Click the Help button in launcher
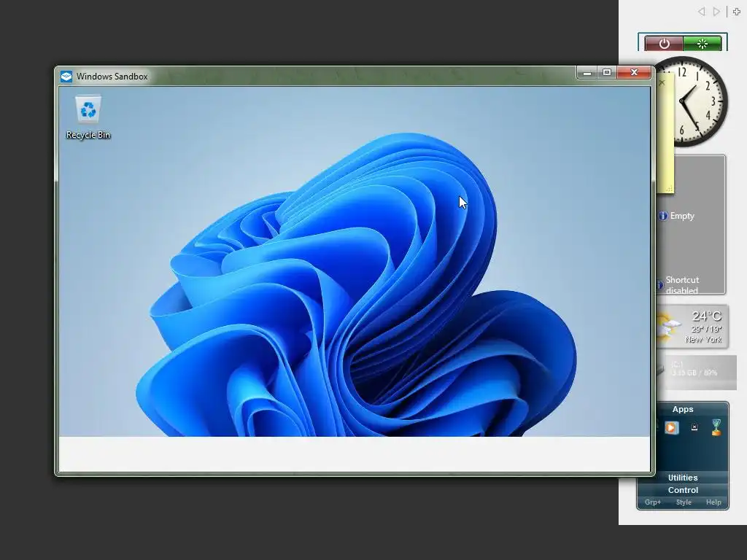 (x=713, y=502)
